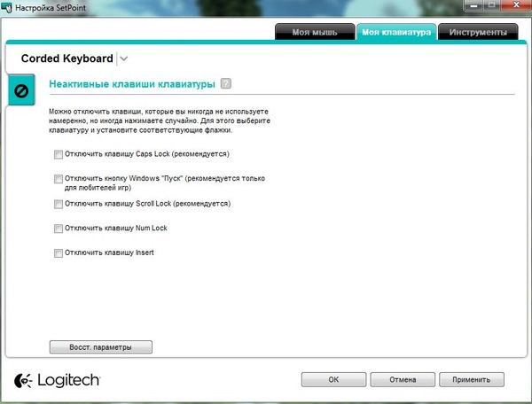Open the inactive keys sidebar icon

click(21, 90)
